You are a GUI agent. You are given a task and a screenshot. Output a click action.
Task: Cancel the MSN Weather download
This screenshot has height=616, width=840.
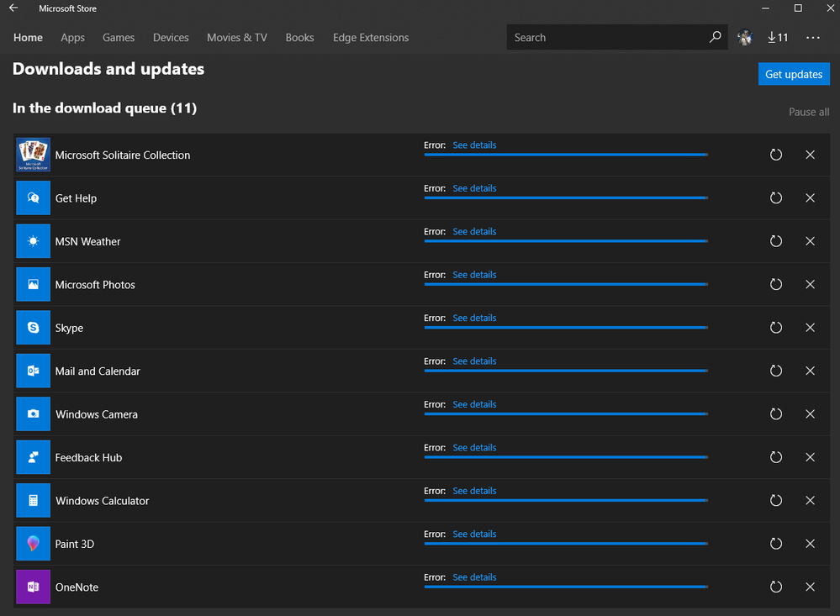tap(810, 241)
